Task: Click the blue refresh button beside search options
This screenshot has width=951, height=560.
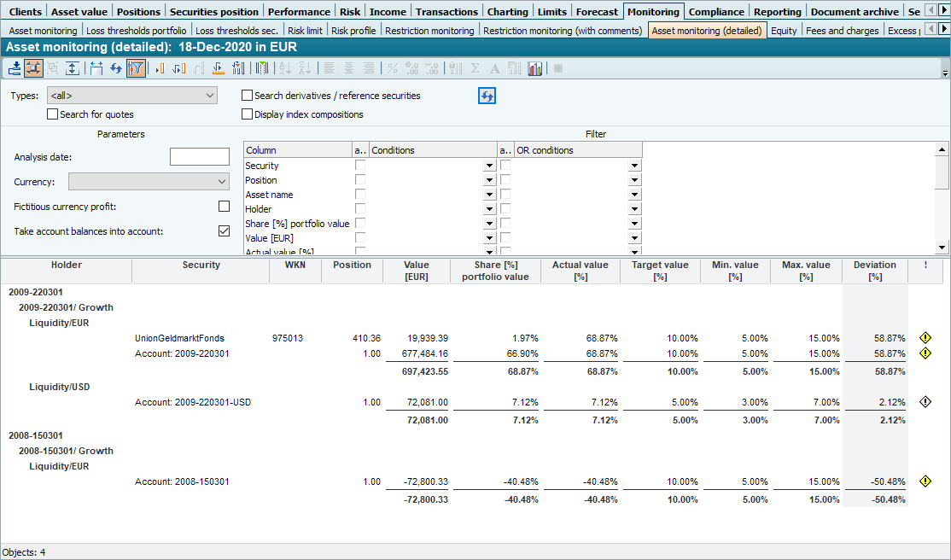Action: click(487, 96)
